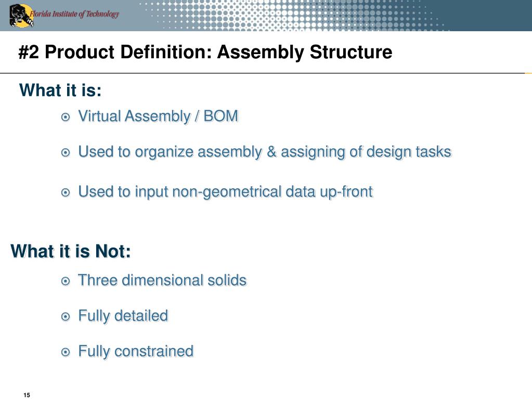The width and height of the screenshot is (532, 399).
Task: Click bullet icon beside Three dimensional solids
Action: (66, 281)
